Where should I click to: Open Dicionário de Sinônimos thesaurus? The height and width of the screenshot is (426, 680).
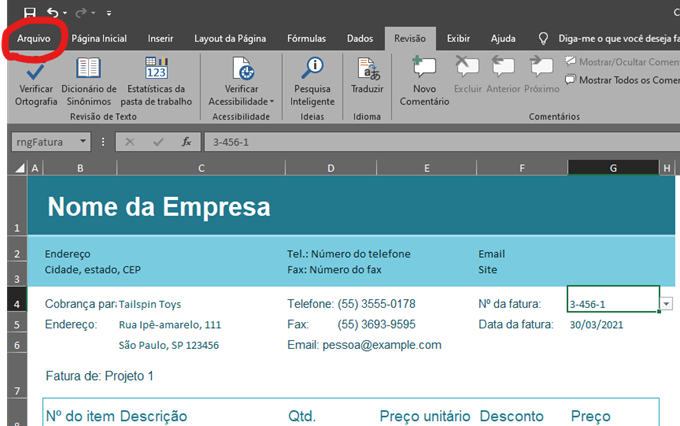point(89,69)
